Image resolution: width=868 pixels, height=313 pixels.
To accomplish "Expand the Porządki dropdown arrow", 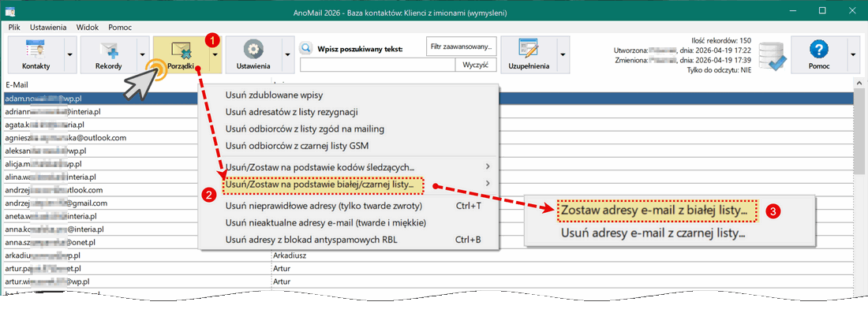I will click(x=215, y=55).
